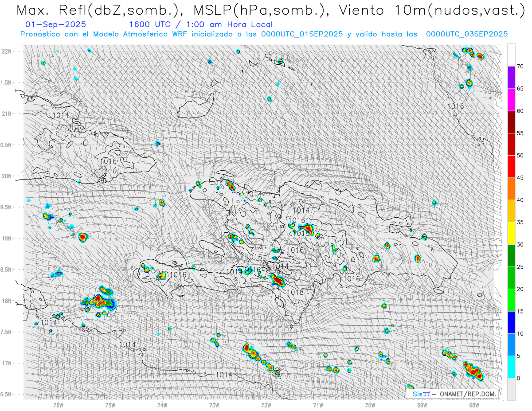Click the 17N latitude label
The image size is (532, 411).
(x=7, y=363)
